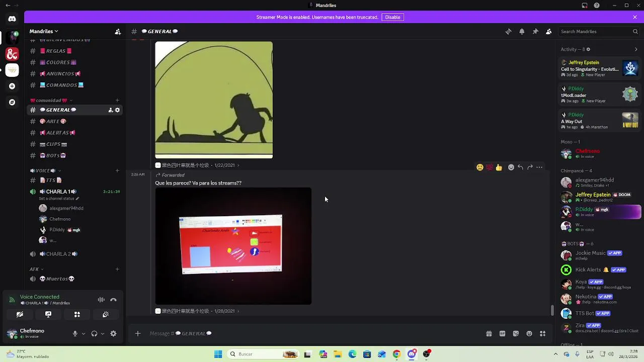
Task: Disable Streamer Mode button
Action: tap(392, 17)
